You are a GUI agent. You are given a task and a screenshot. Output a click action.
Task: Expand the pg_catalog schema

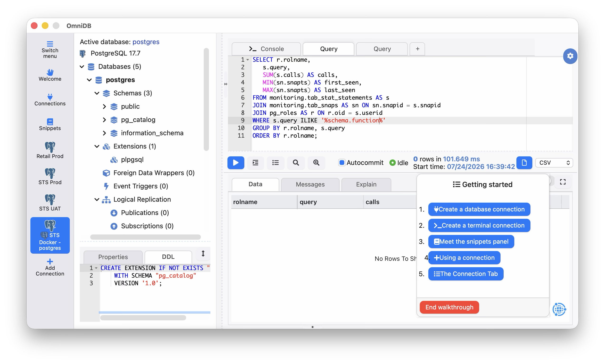pos(104,120)
